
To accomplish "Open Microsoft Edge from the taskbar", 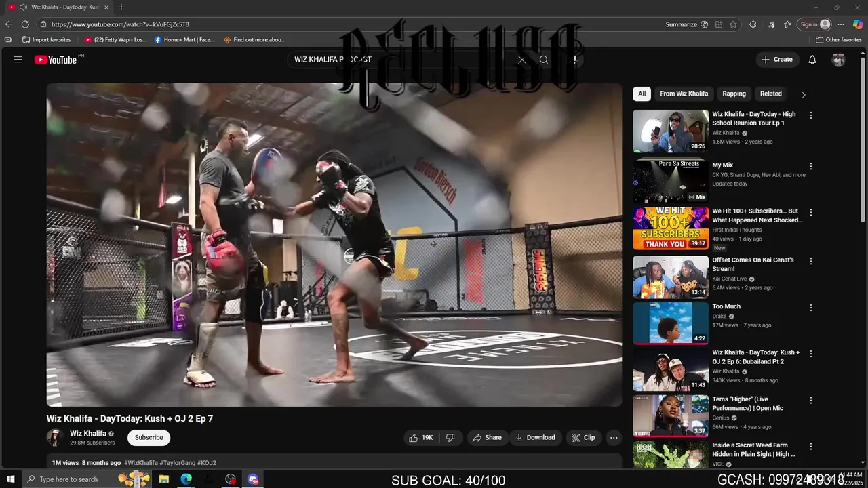I will tap(186, 479).
